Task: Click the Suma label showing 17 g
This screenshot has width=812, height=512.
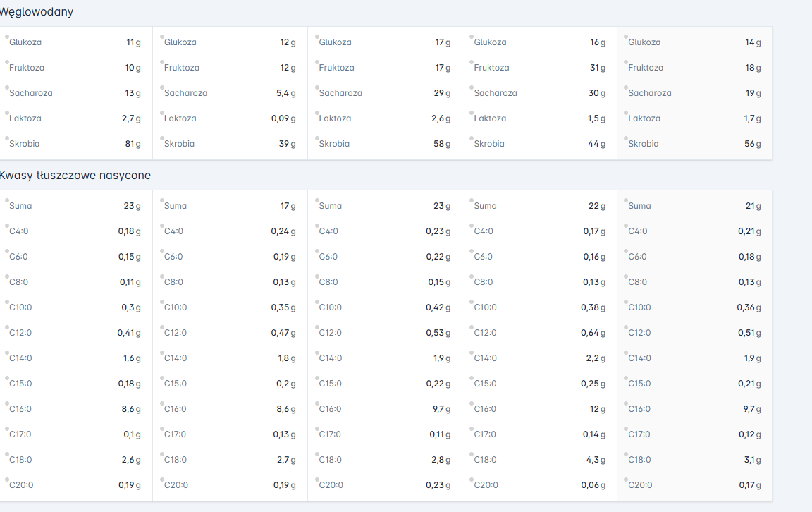Action: point(176,206)
